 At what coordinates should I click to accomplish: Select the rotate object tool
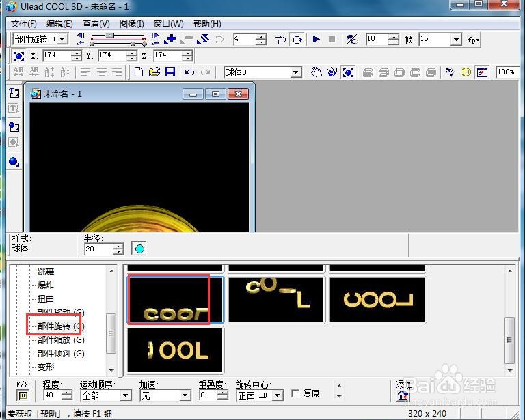point(332,72)
